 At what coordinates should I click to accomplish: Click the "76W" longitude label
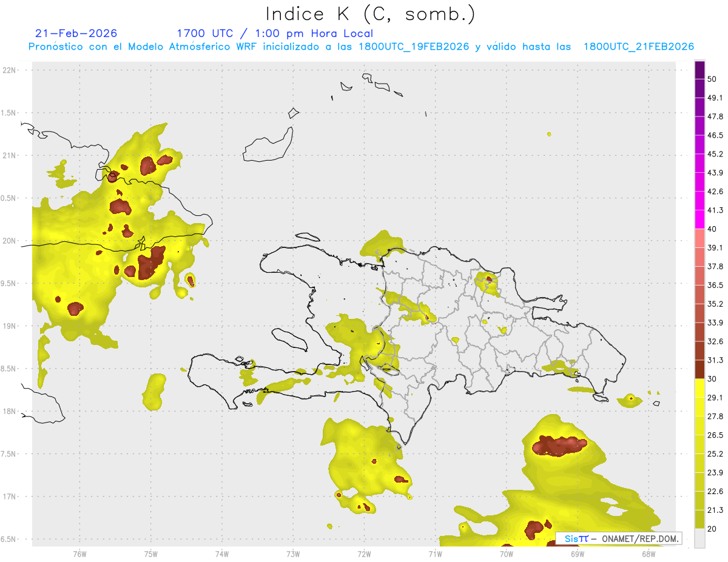click(79, 554)
